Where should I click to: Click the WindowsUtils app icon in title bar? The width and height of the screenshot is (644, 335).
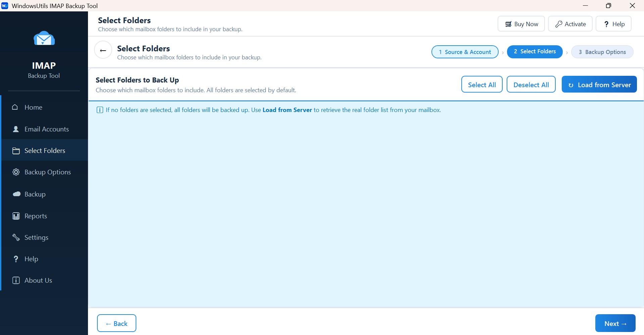(x=5, y=6)
